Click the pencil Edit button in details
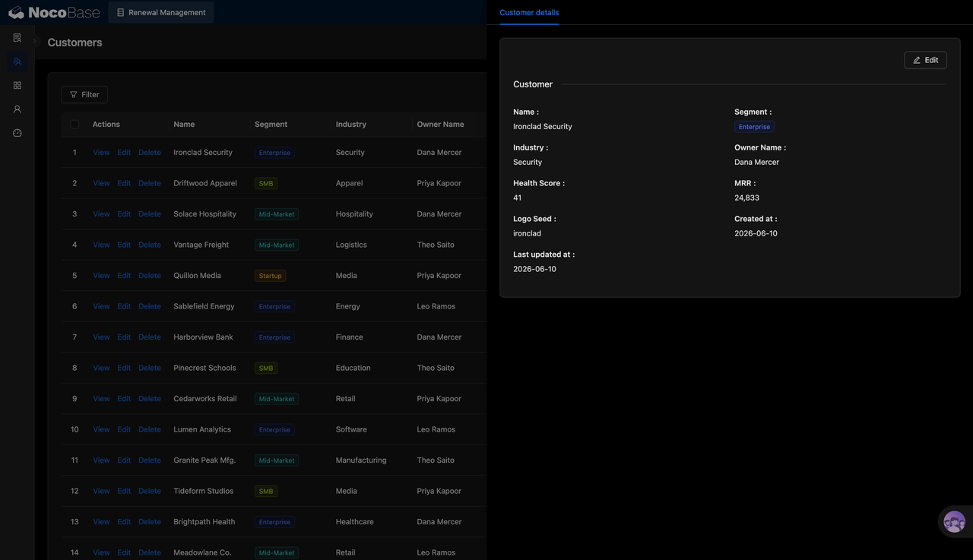Viewport: 973px width, 560px height. click(x=925, y=60)
